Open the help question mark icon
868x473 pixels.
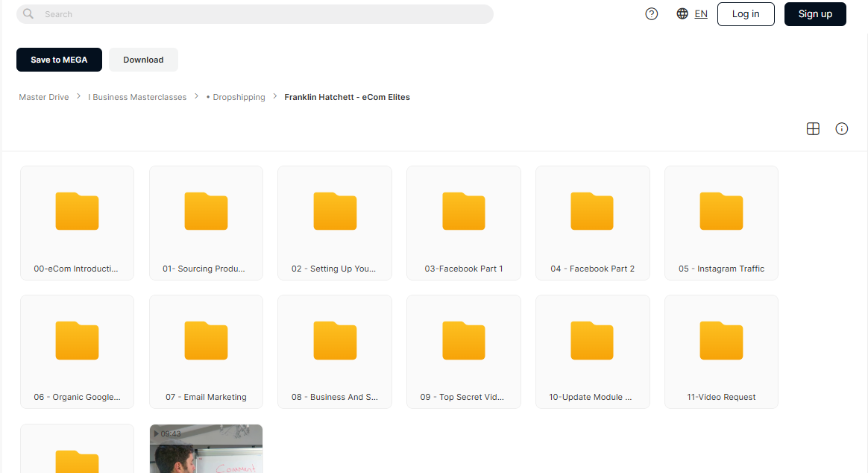tap(652, 14)
